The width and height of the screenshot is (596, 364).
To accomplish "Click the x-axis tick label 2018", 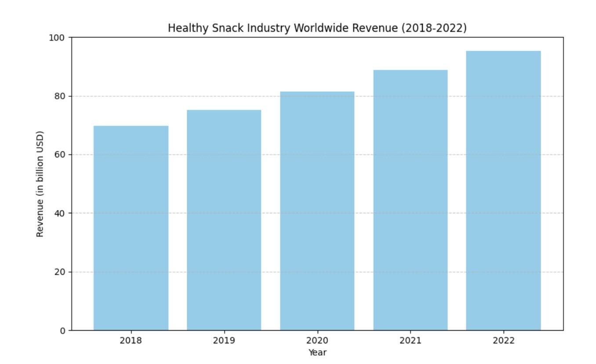I will coord(131,340).
